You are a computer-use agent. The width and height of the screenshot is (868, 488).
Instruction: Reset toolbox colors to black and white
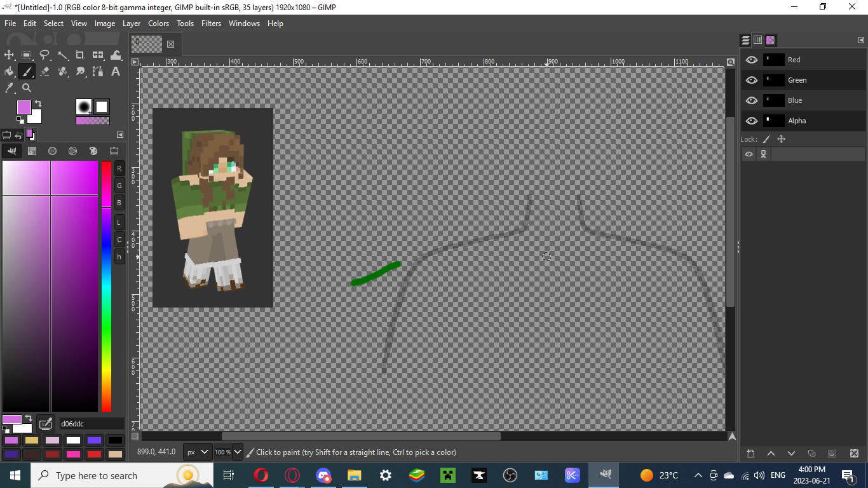[20, 119]
